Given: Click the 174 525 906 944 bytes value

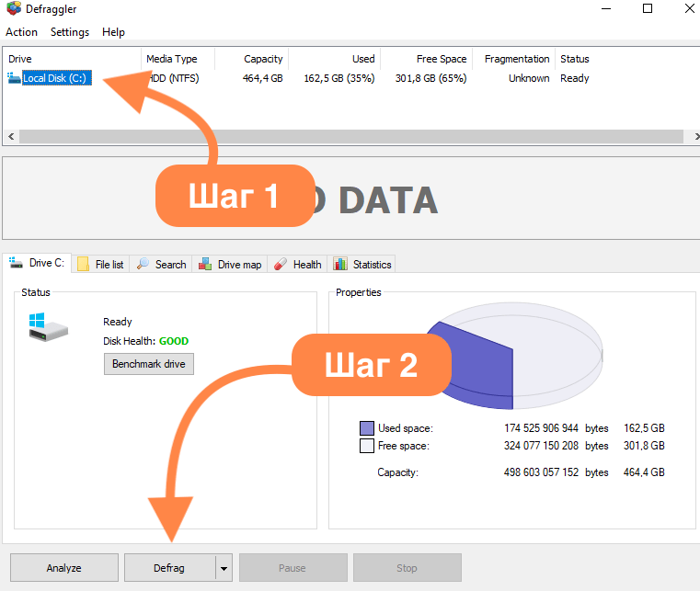Looking at the screenshot, I should point(541,428).
